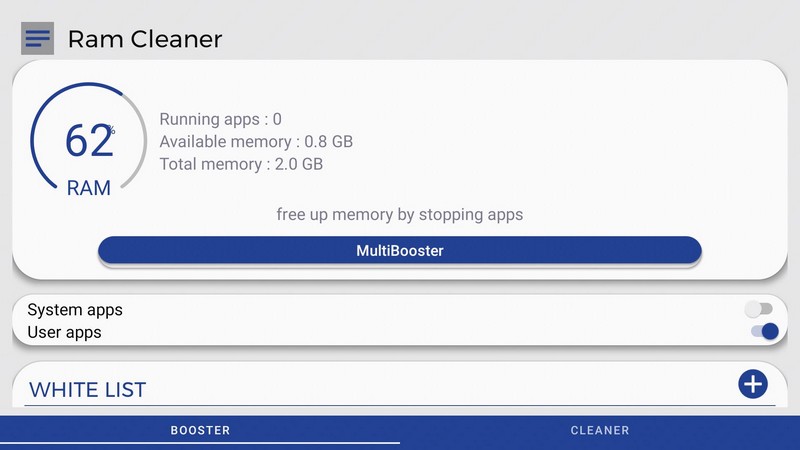Switch to the Cleaner tab
The image size is (800, 450).
(600, 430)
